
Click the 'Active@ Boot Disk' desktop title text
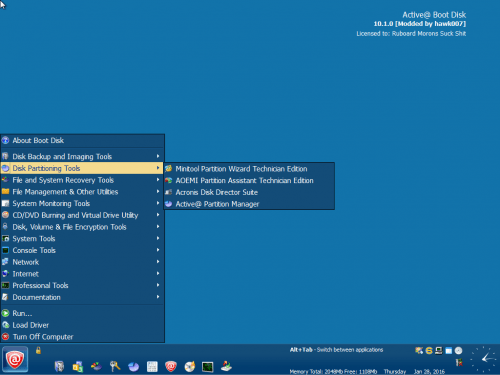[x=434, y=15]
